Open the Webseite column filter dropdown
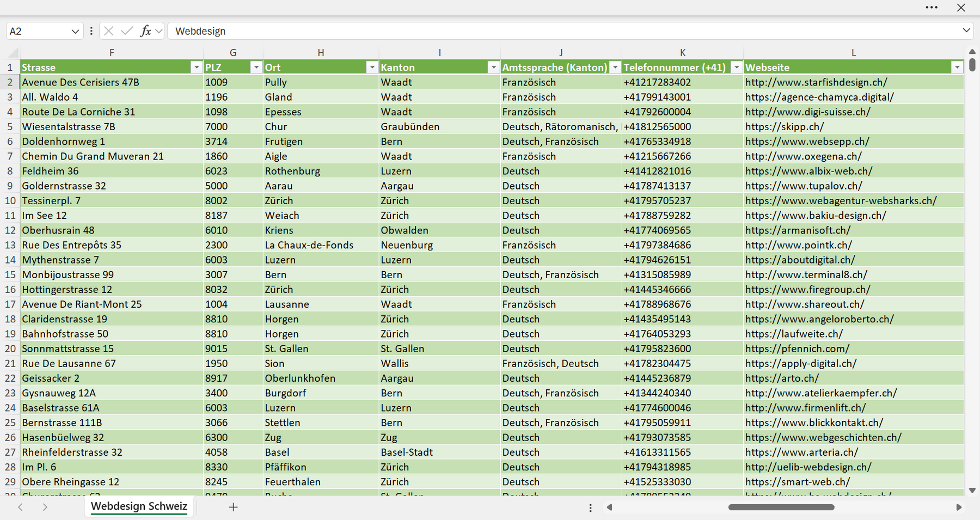This screenshot has height=520, width=980. [957, 67]
